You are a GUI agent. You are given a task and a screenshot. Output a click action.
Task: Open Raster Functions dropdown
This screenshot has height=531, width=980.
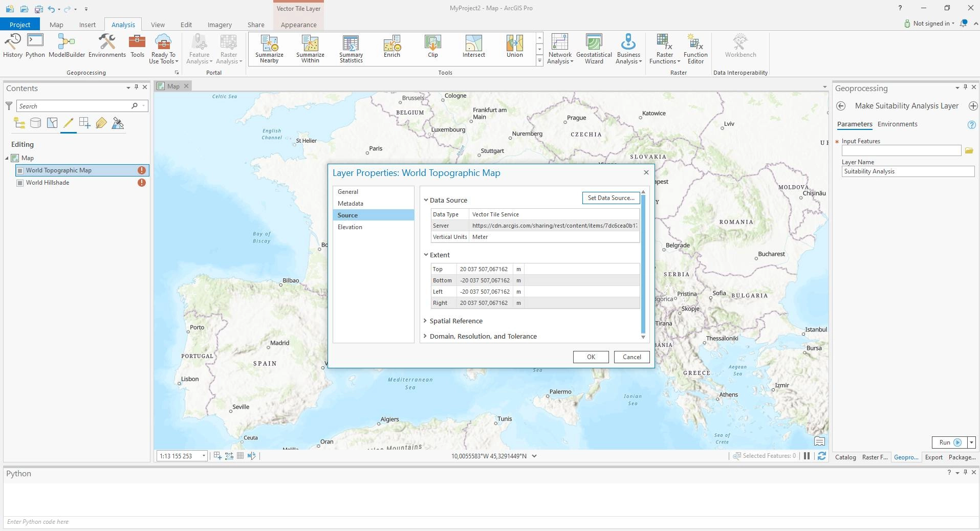[x=665, y=49]
